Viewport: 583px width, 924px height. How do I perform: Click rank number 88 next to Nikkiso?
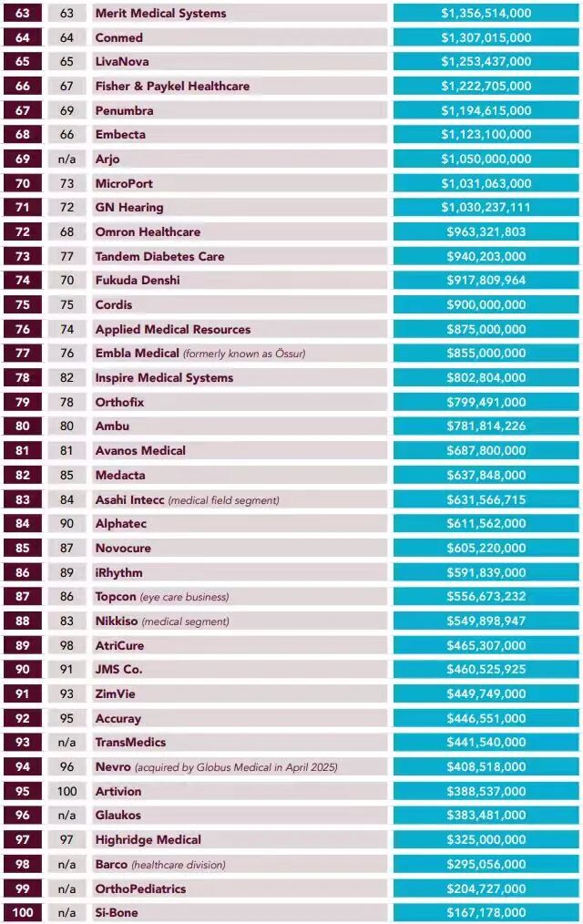coord(23,621)
